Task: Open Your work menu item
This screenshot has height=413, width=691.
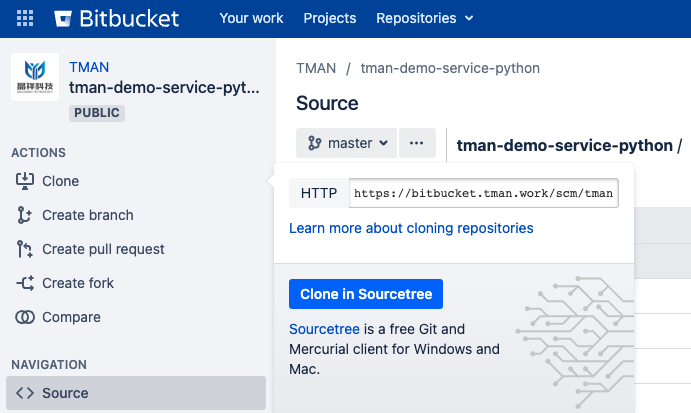Action: coord(251,18)
